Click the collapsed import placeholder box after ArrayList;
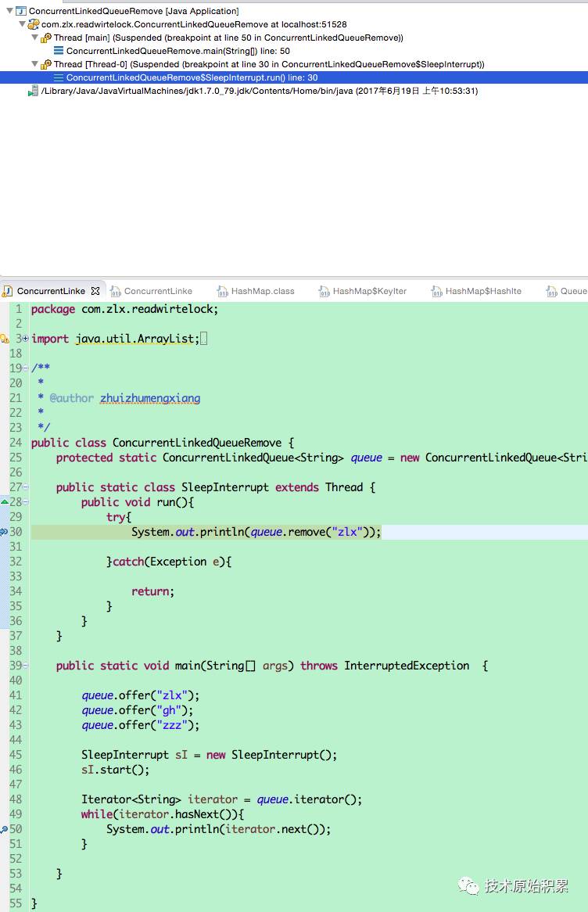 (203, 339)
